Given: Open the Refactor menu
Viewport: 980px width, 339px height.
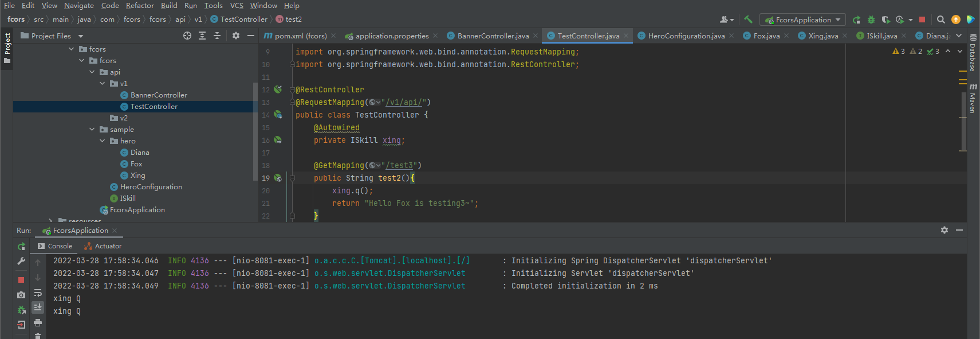Looking at the screenshot, I should 140,6.
